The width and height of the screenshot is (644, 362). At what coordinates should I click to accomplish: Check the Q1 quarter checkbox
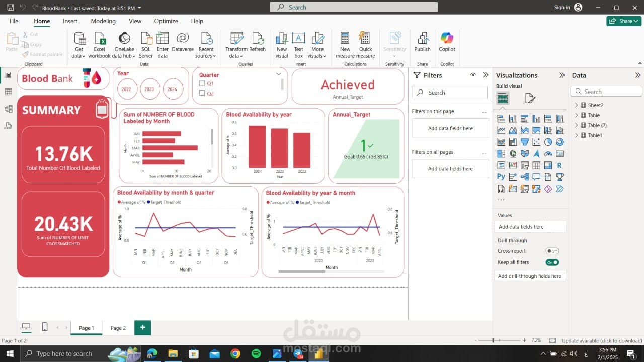[202, 83]
